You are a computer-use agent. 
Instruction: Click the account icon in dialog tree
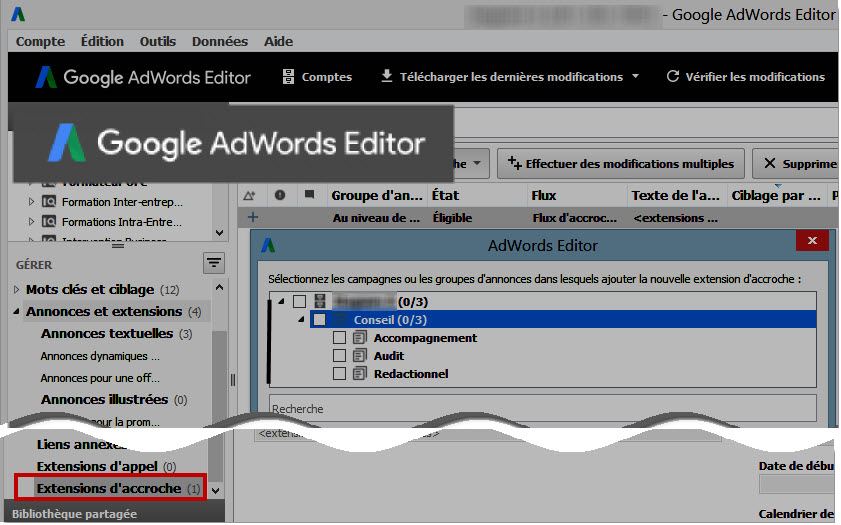320,301
